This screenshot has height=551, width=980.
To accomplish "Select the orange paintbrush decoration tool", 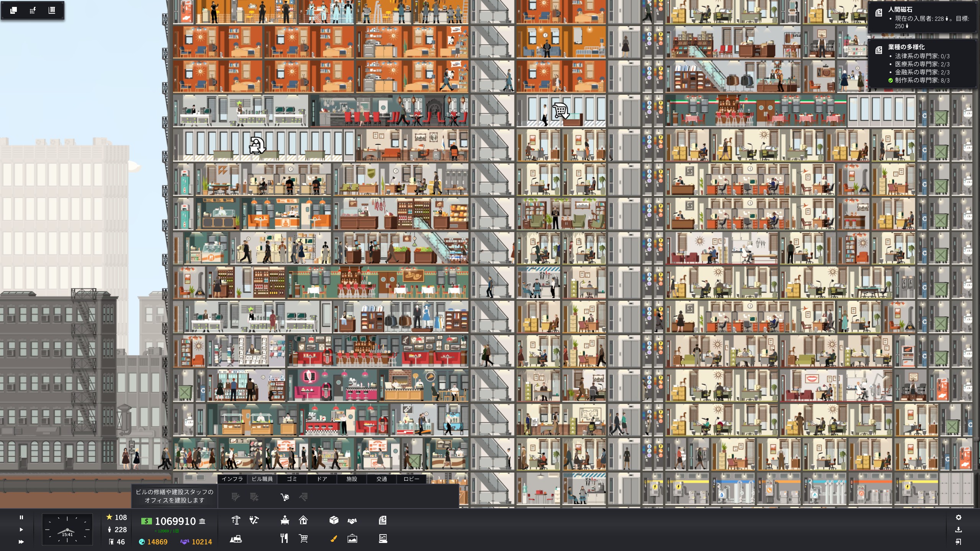I will [x=334, y=539].
